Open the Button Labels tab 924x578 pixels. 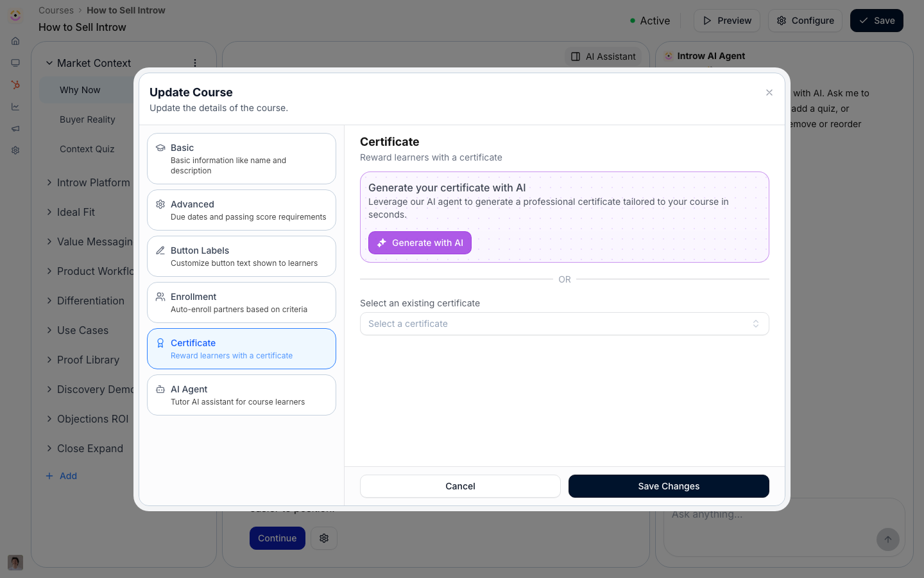241,256
